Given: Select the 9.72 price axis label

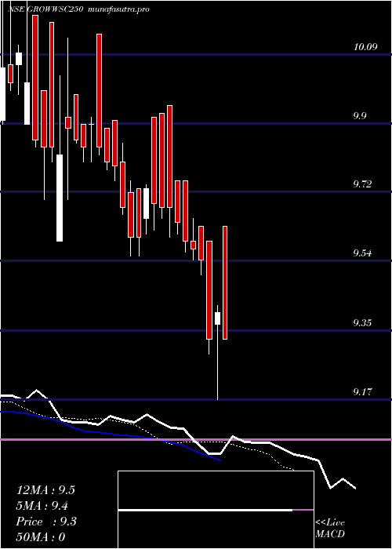Looking at the screenshot, I should tap(362, 184).
